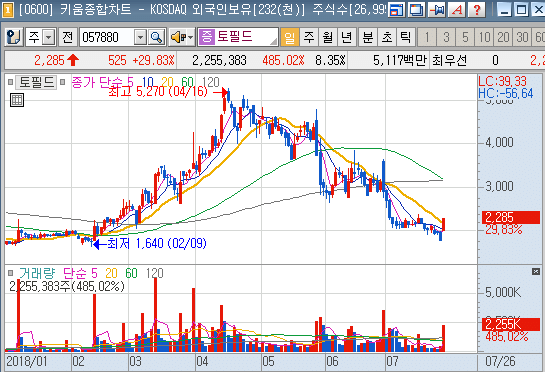Image resolution: width=545 pixels, height=372 pixels.
Task: Click the +29.83% change rate value
Action: coord(153,60)
